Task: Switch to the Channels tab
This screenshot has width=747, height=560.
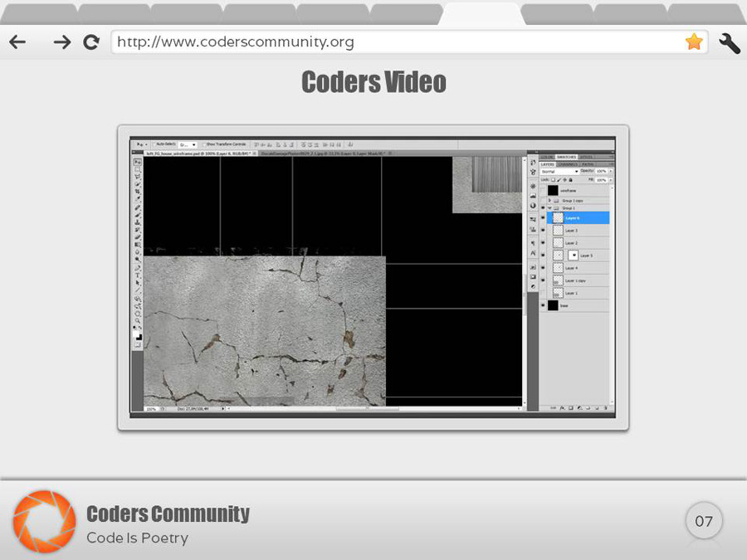Action: pyautogui.click(x=569, y=165)
